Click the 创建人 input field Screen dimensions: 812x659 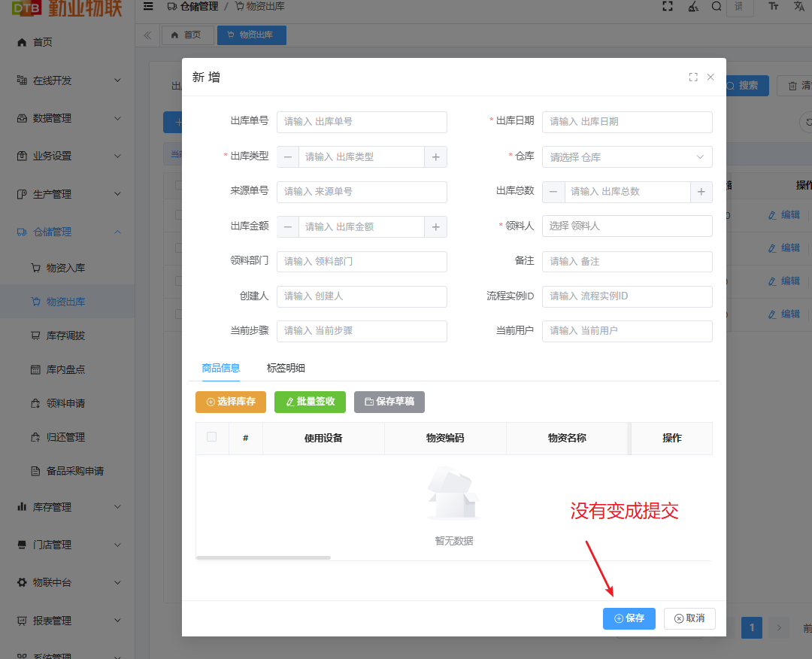[362, 296]
